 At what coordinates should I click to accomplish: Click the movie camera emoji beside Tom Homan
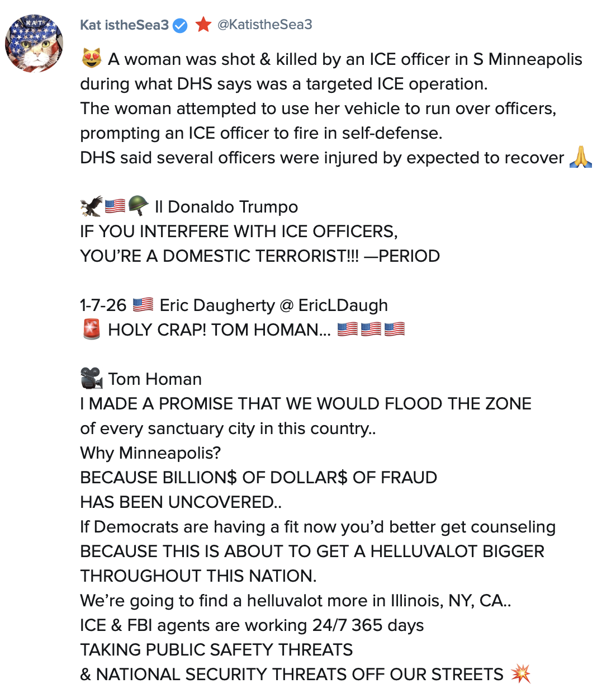click(x=92, y=379)
